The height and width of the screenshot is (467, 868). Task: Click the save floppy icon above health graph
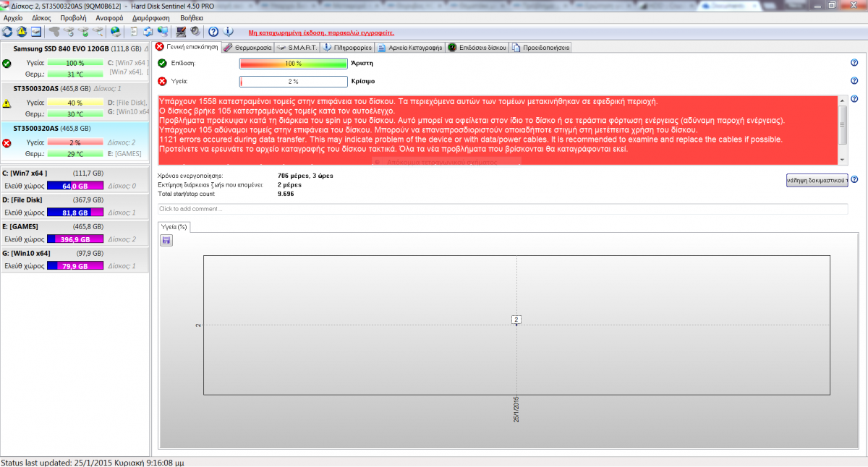[166, 240]
